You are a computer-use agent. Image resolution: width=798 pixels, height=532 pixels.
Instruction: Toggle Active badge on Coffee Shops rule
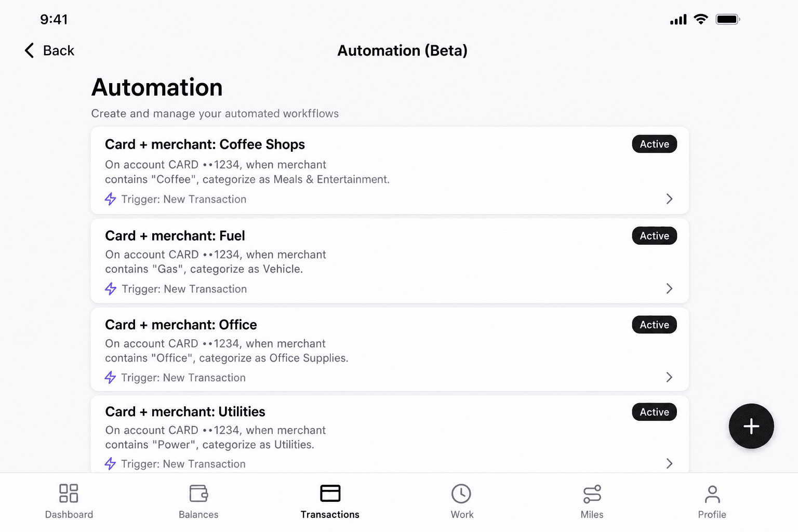(x=655, y=144)
